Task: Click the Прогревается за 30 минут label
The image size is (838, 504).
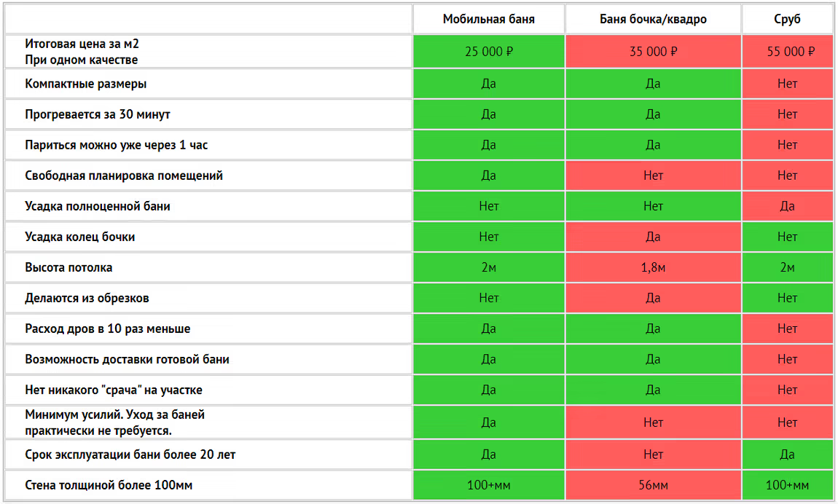Action: [x=98, y=114]
